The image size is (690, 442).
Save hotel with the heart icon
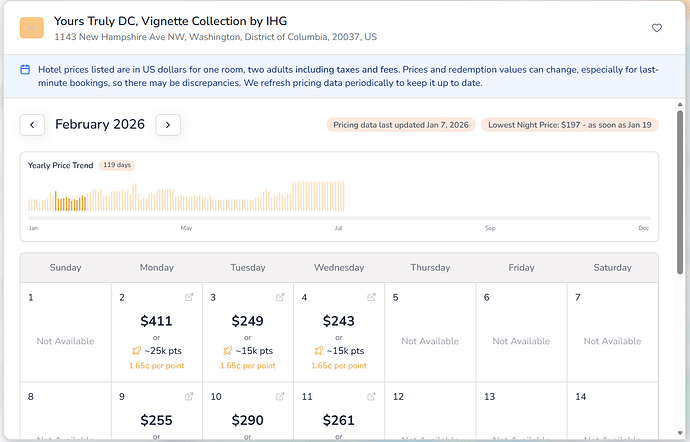point(657,28)
